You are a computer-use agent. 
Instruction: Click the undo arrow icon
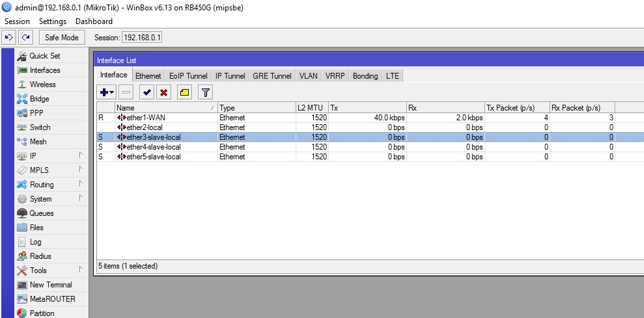[x=8, y=37]
